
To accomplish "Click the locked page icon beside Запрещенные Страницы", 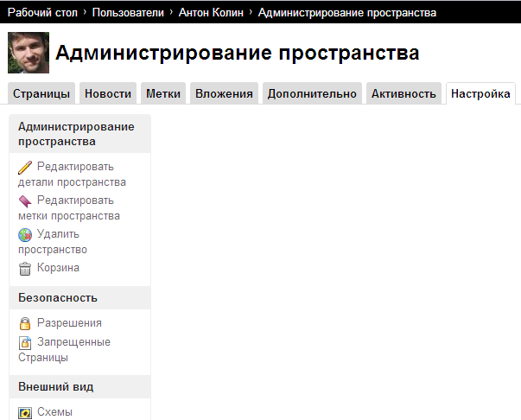I will pos(25,342).
